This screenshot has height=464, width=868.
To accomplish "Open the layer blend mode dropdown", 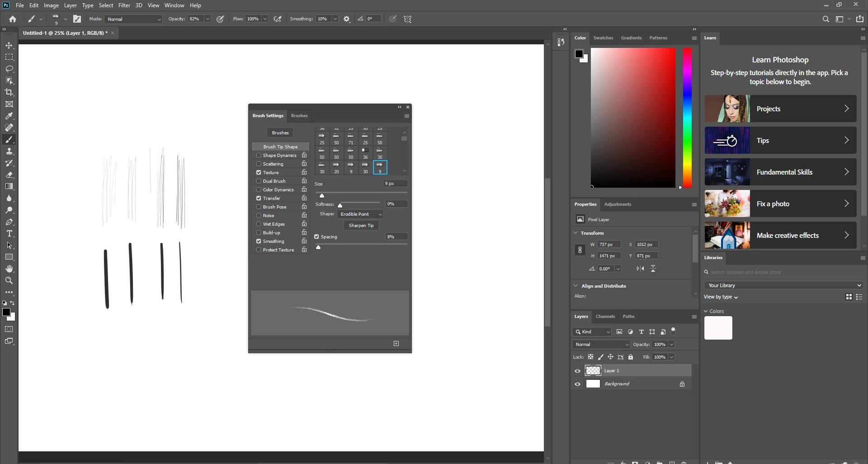I will tap(601, 345).
